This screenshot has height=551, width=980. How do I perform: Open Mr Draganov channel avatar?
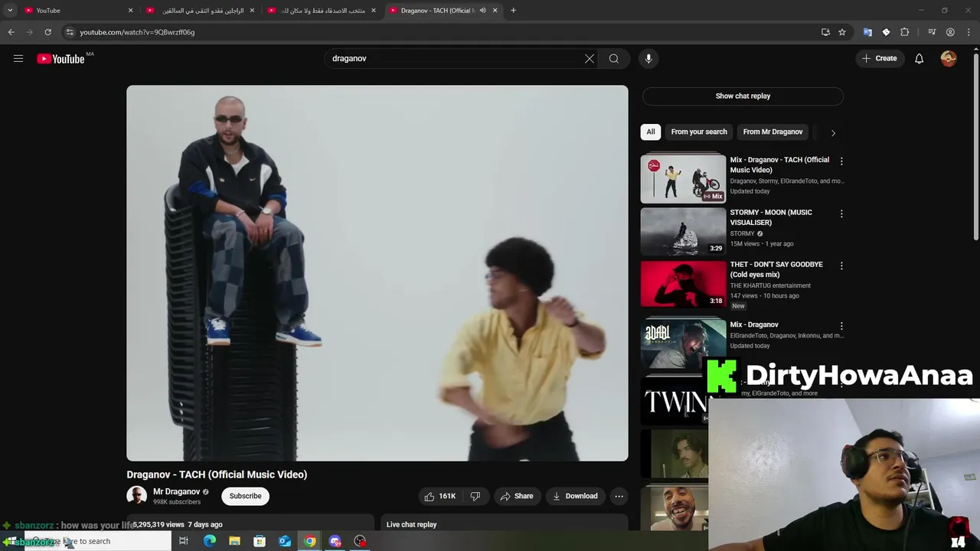136,496
